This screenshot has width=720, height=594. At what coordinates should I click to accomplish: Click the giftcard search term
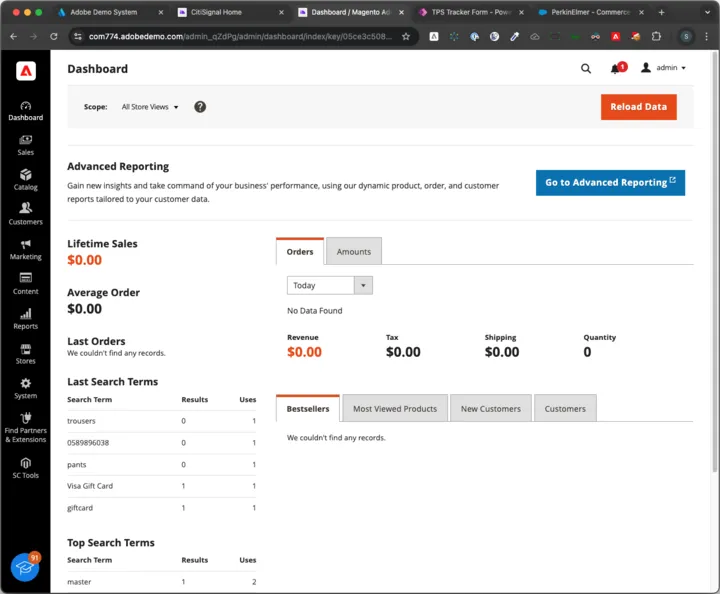[x=80, y=508]
